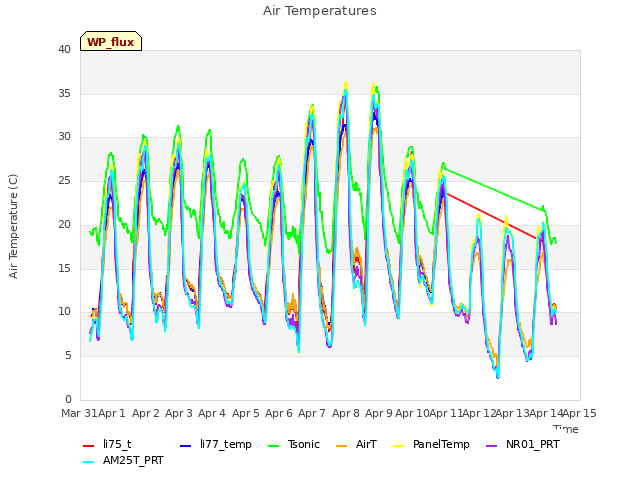This screenshot has width=640, height=480.
Task: Click the y-axis tick label 30
Action: point(64,137)
